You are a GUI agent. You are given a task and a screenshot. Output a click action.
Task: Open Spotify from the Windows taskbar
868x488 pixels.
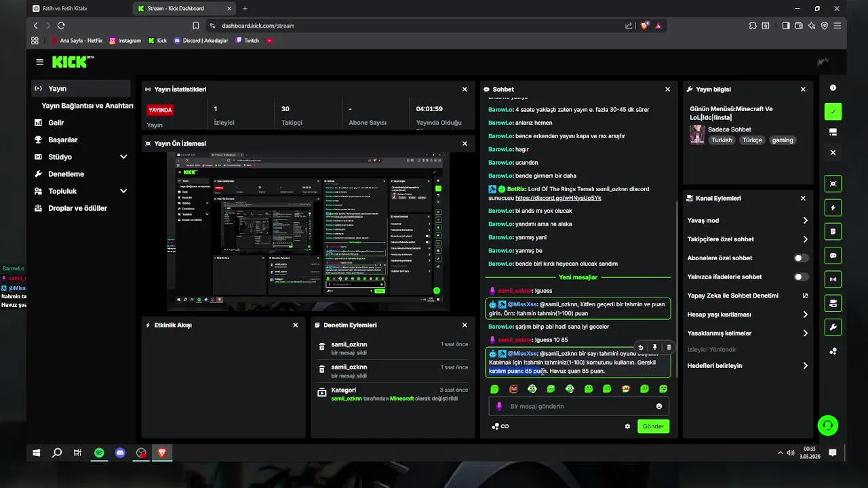pos(99,453)
